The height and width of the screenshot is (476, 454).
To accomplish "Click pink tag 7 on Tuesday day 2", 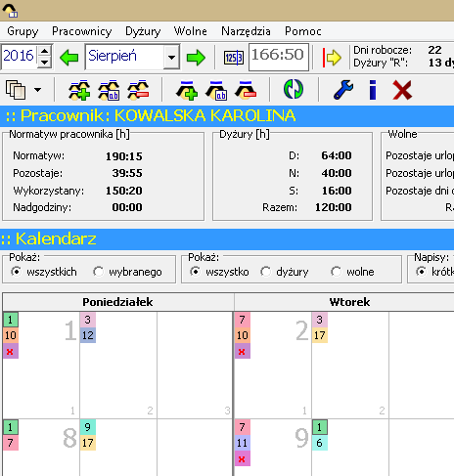I will 243,320.
